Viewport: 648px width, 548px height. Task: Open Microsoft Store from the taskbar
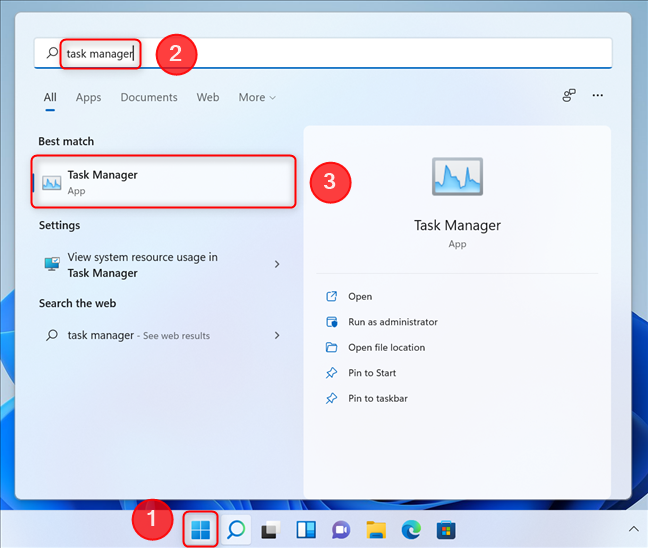(x=446, y=530)
